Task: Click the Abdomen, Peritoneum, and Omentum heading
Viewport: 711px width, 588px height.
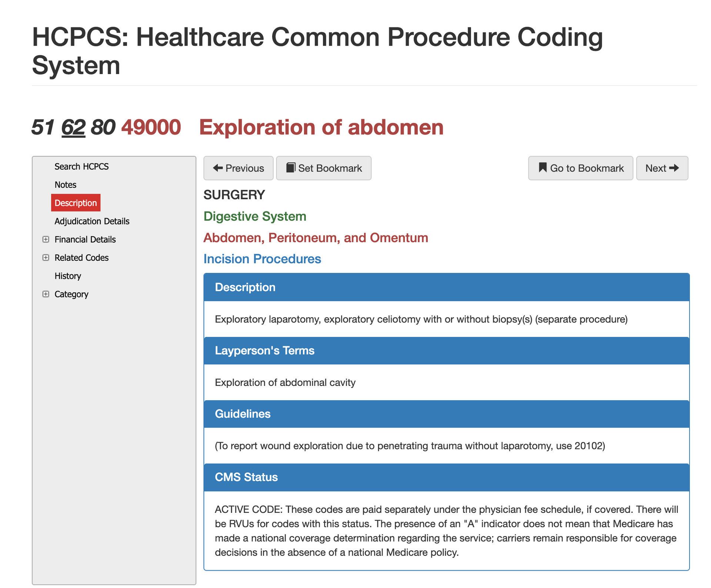Action: [x=316, y=238]
